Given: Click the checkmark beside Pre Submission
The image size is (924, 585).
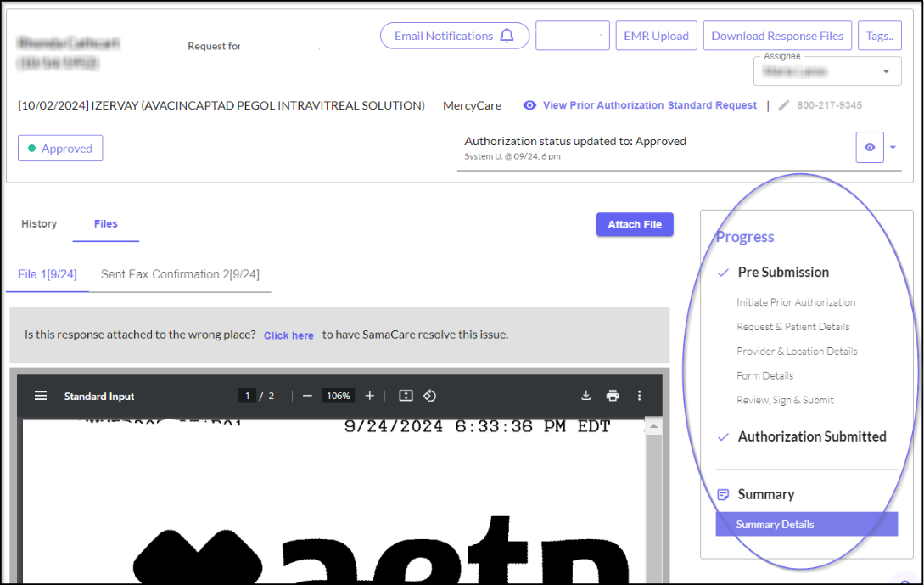Looking at the screenshot, I should (723, 273).
